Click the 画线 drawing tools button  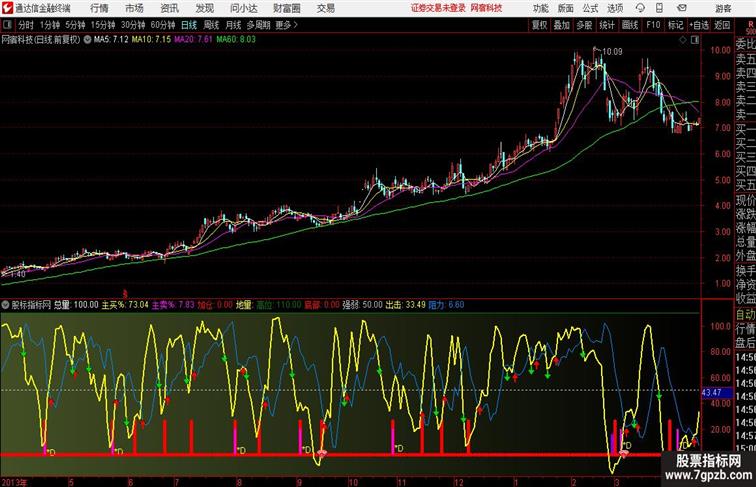[x=630, y=25]
